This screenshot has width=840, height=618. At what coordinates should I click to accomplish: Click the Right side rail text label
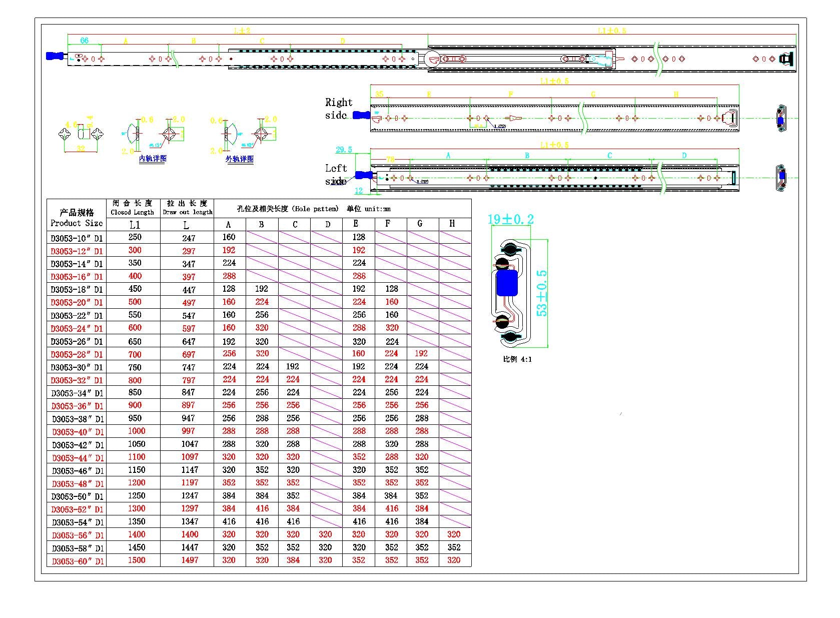pyautogui.click(x=338, y=109)
